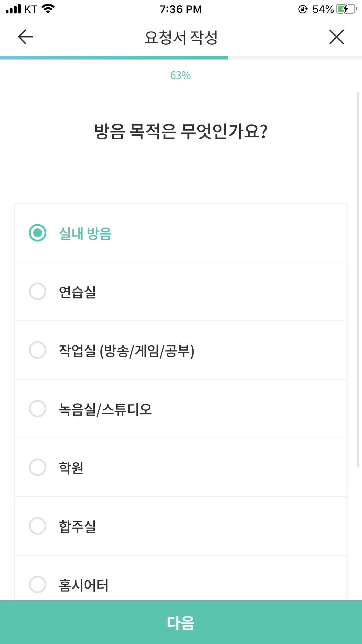The image size is (362, 644).
Task: Tap the battery charging icon
Action: coord(346,9)
